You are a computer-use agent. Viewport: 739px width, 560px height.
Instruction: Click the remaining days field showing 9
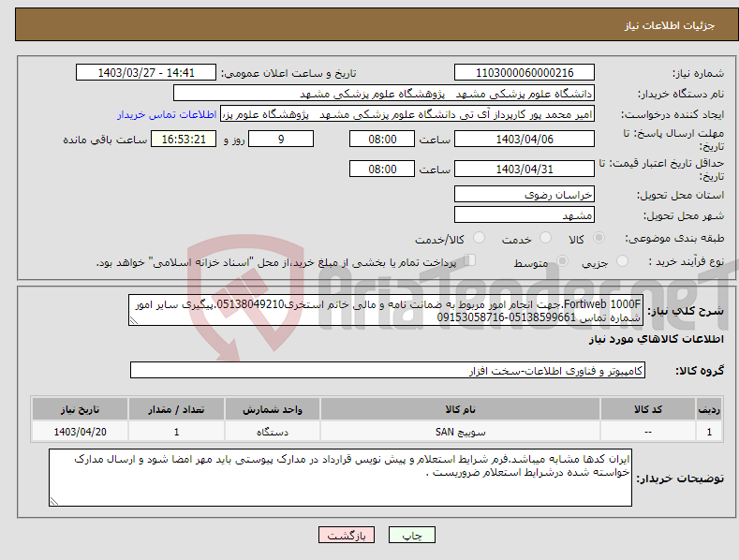[281, 139]
